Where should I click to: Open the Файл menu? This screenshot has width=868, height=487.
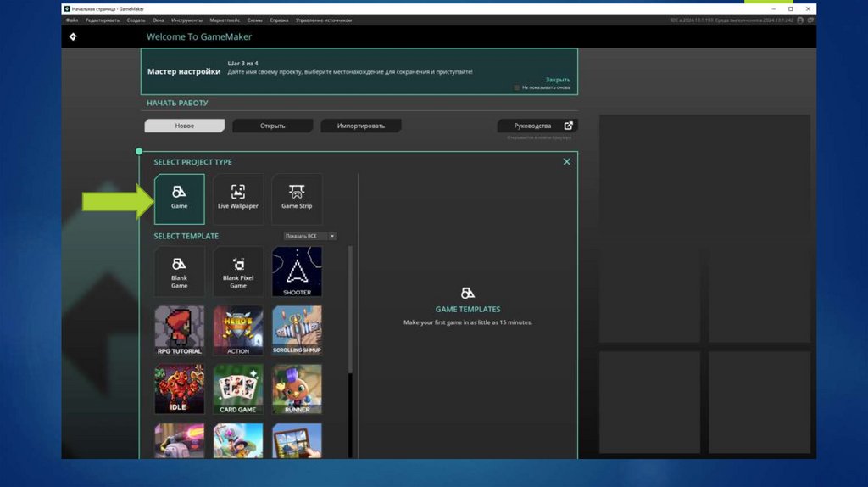click(71, 20)
